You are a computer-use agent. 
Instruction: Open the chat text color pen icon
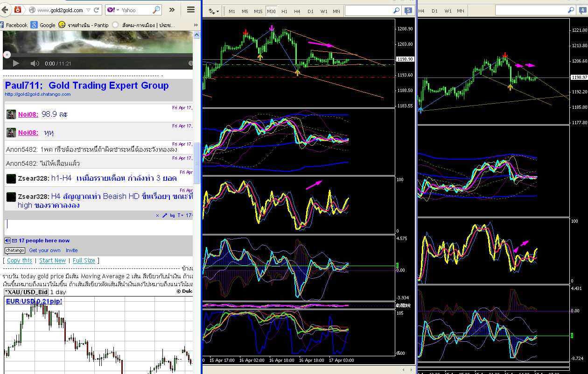click(165, 215)
